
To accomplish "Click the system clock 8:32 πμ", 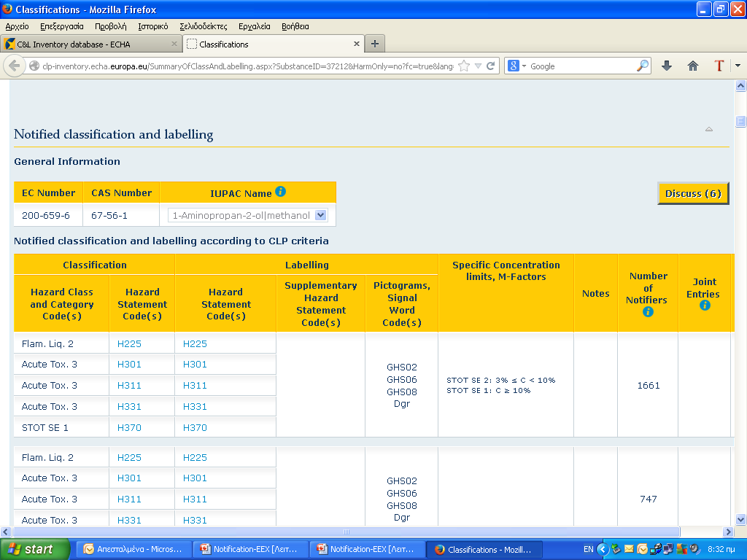I will tap(721, 549).
